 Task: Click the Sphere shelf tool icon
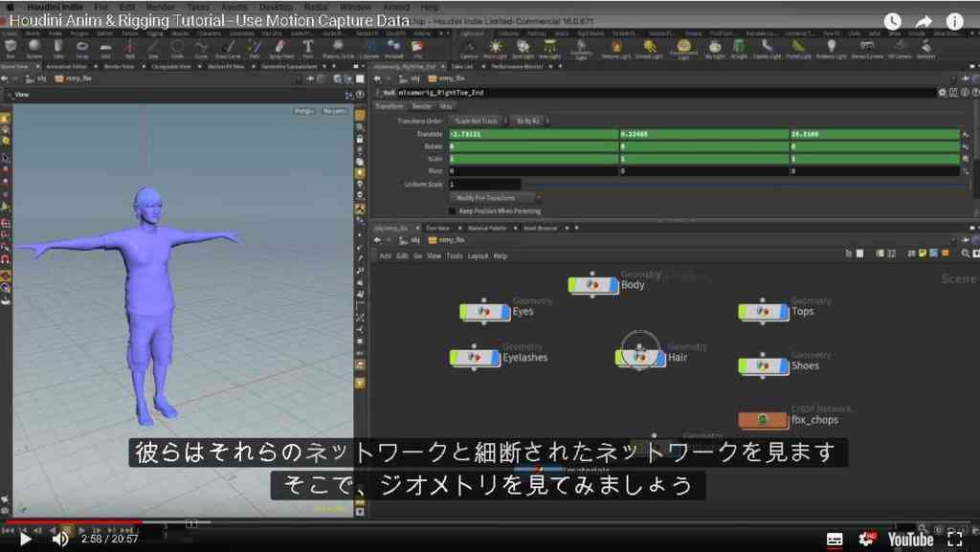tap(34, 46)
